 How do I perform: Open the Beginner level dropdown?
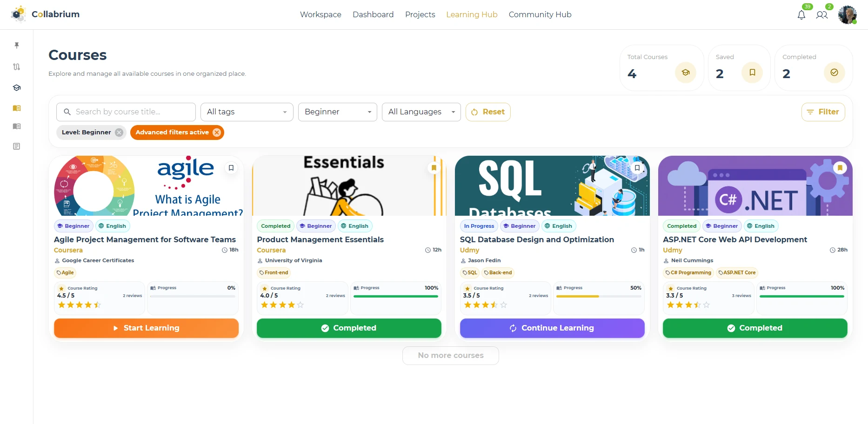click(338, 112)
